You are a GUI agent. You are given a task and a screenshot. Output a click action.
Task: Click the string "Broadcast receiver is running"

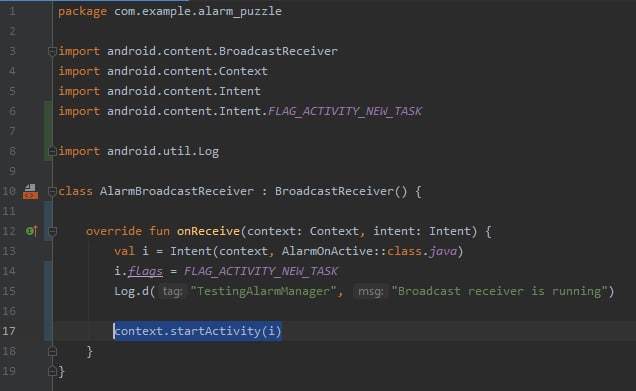[x=499, y=291]
